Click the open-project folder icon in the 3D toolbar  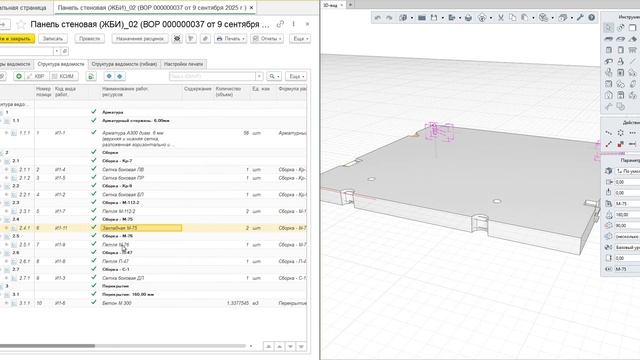tap(422, 18)
